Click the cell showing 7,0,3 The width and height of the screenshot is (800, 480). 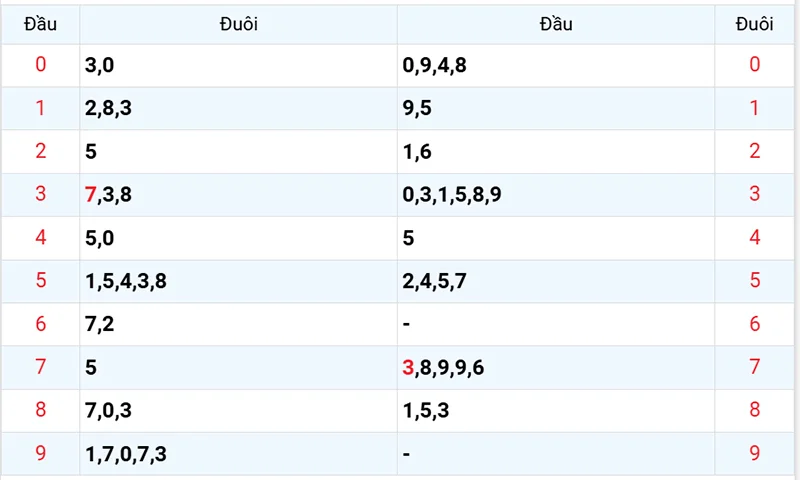(x=238, y=410)
